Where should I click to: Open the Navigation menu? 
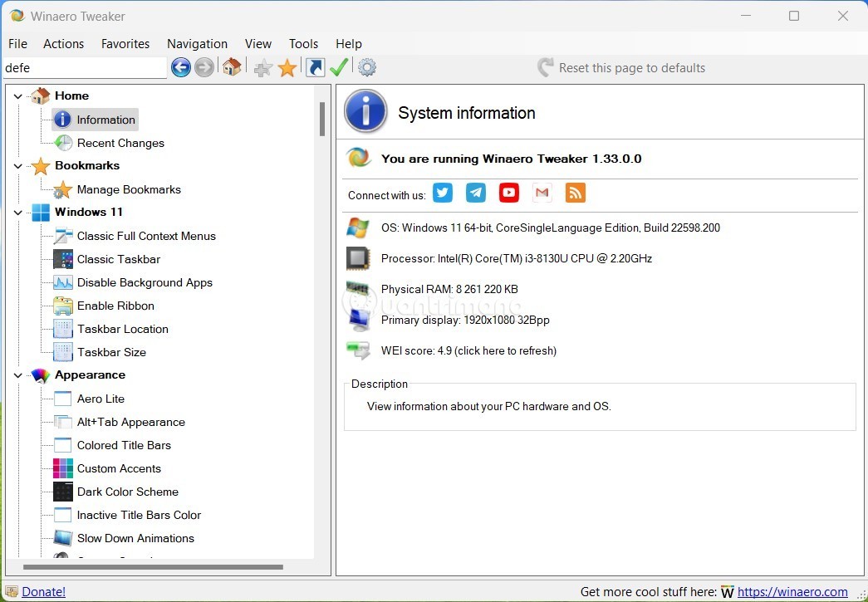tap(197, 44)
